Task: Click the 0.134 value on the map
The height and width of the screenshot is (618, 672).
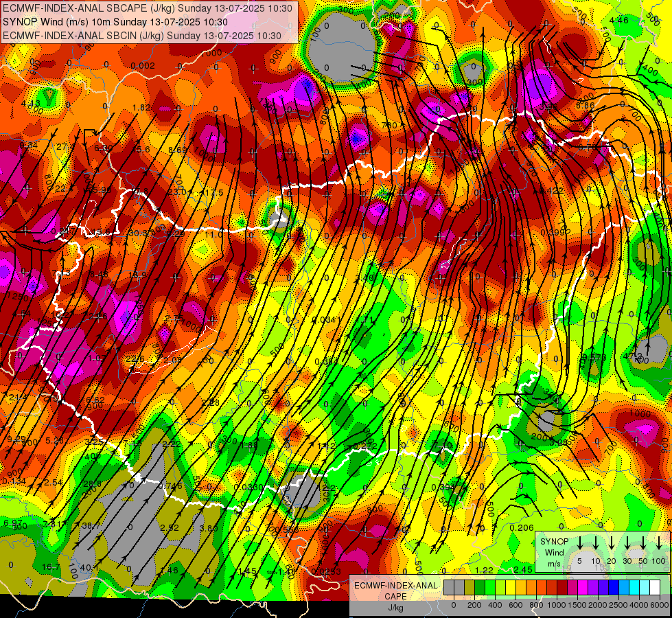Action: (14, 481)
